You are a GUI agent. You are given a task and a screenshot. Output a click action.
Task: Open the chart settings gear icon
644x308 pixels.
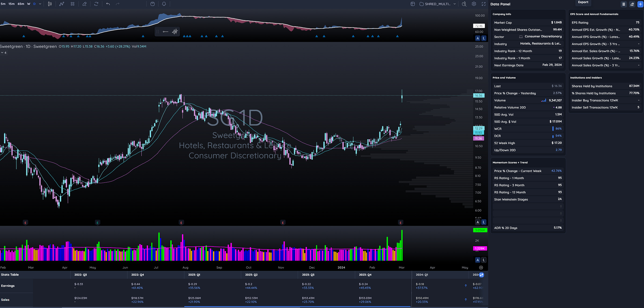[x=474, y=4]
